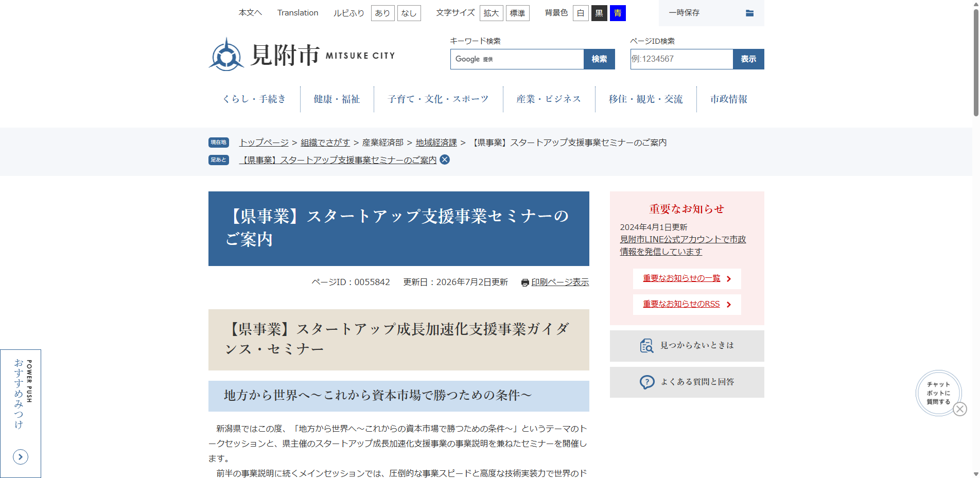Focus the page ID input field
Screen dimensions: 980x478
(681, 59)
